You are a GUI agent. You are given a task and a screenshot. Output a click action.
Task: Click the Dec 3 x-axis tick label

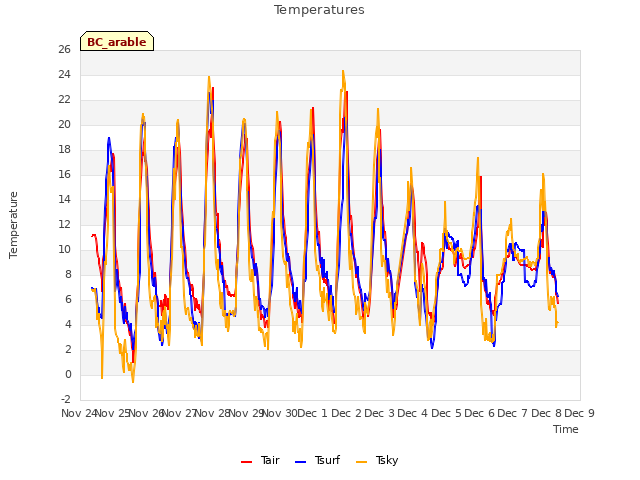380,413
